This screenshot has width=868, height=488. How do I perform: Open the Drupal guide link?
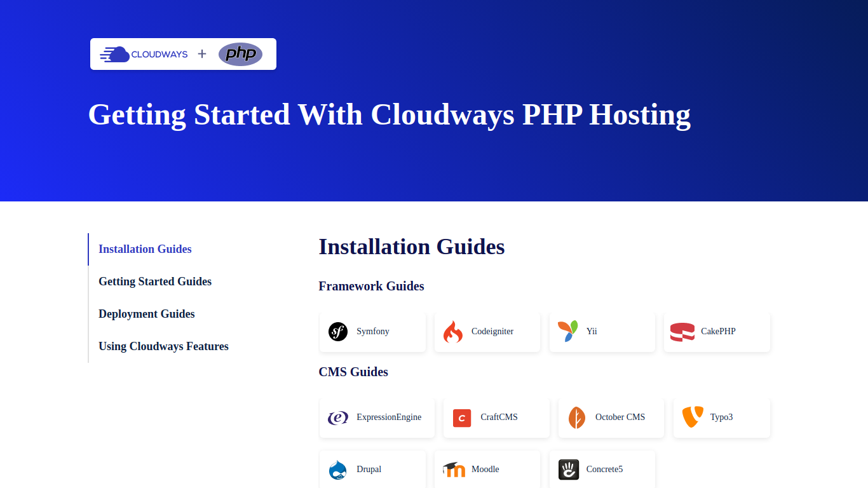[x=372, y=470]
